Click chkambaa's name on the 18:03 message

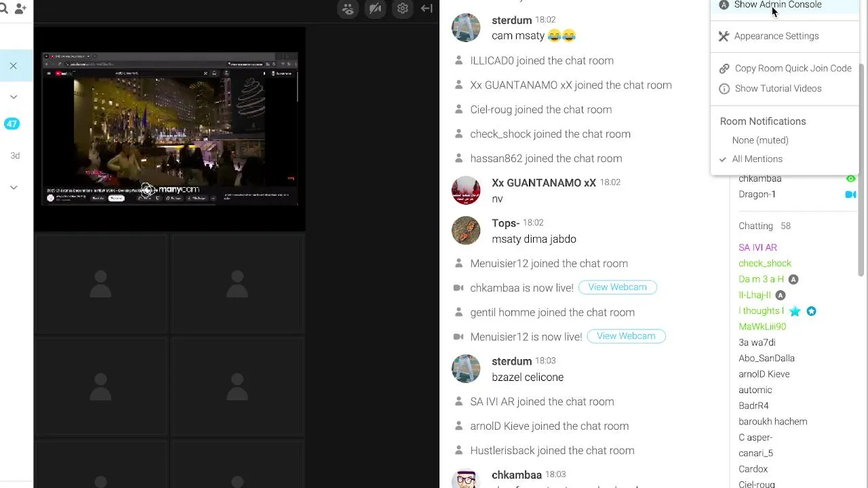(517, 475)
